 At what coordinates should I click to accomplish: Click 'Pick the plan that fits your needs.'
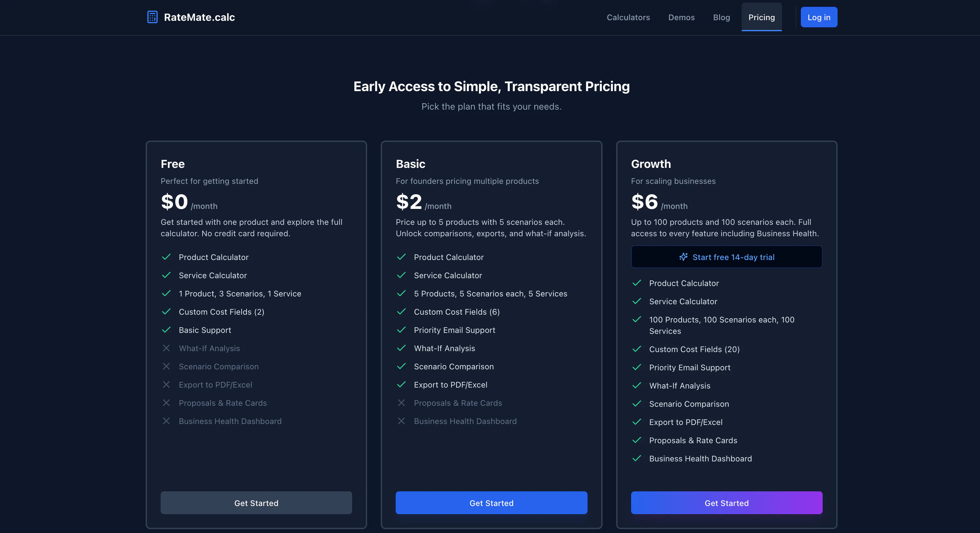click(x=492, y=107)
